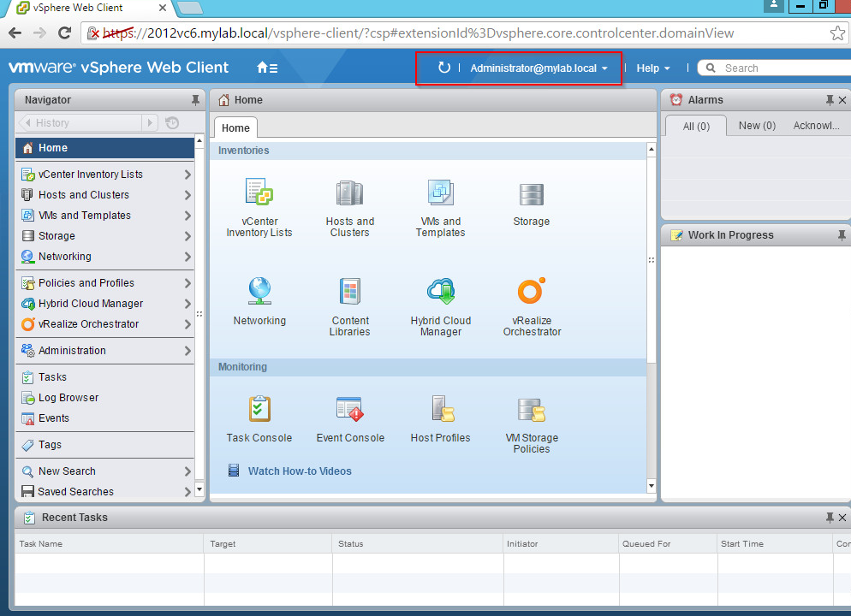The height and width of the screenshot is (616, 851).
Task: Open a new browser tab
Action: tap(189, 8)
